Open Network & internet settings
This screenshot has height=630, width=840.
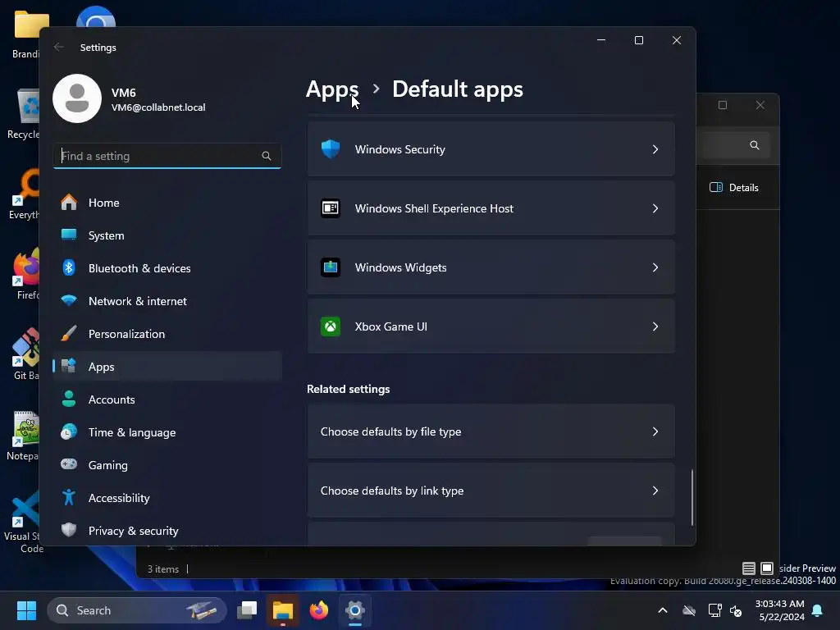coord(167,300)
